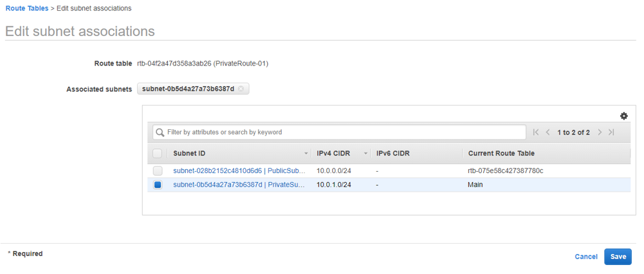Click the Route Tables breadcrumb link

(26, 8)
